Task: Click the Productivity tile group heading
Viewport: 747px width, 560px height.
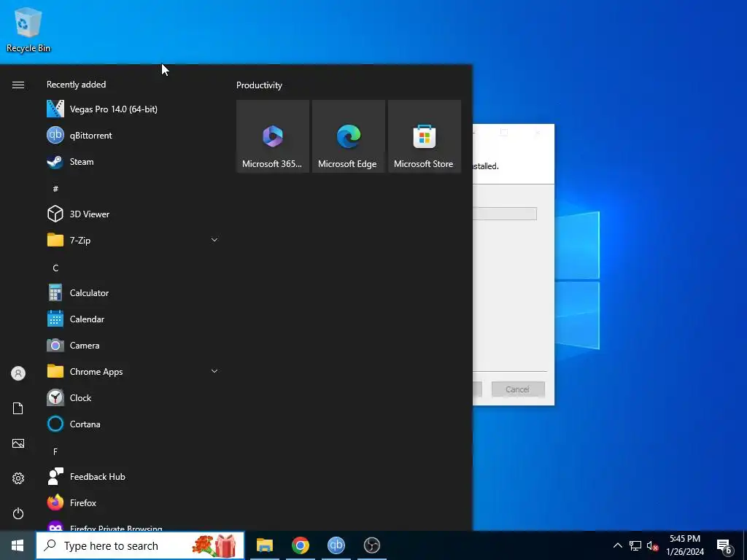Action: point(259,85)
